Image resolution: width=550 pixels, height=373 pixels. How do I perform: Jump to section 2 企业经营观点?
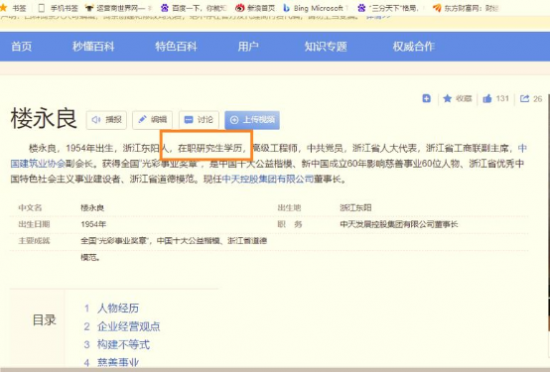(x=128, y=326)
